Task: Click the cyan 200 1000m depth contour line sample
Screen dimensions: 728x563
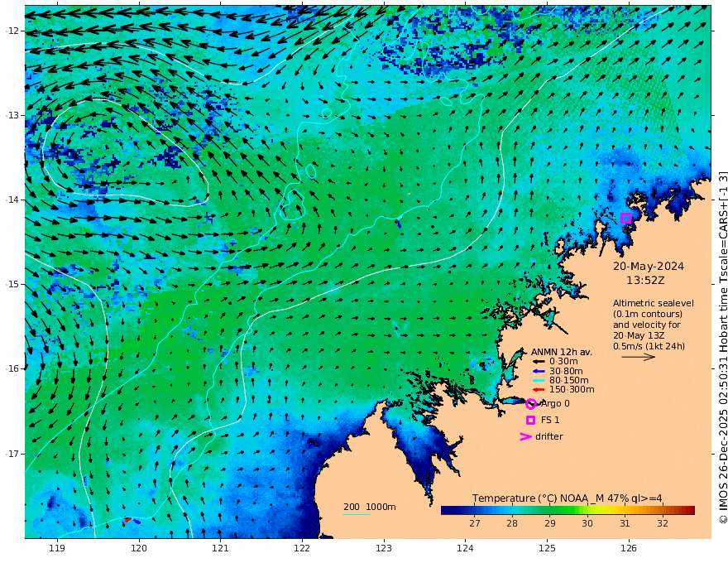Action: [357, 514]
